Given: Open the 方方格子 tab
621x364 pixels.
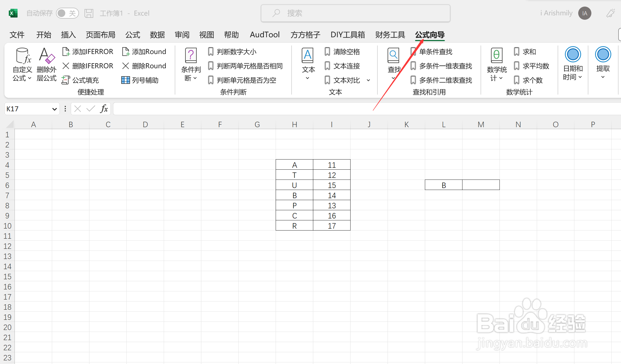Looking at the screenshot, I should [305, 35].
